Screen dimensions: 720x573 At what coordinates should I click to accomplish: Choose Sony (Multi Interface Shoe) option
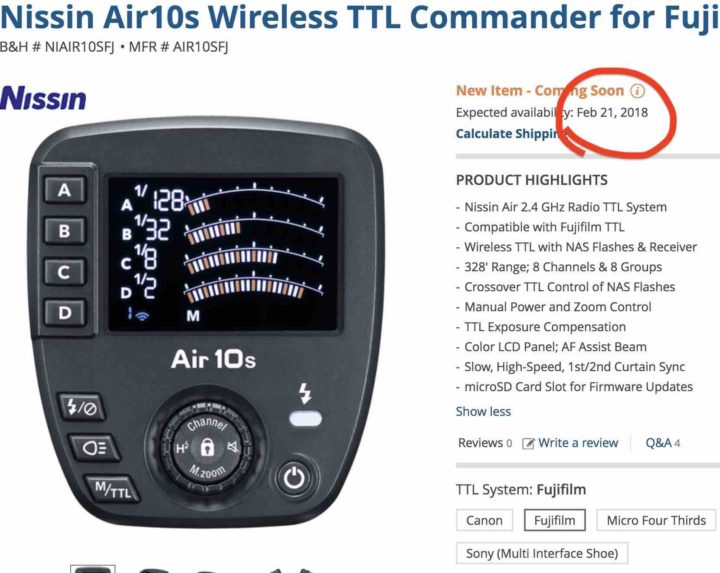tap(542, 553)
